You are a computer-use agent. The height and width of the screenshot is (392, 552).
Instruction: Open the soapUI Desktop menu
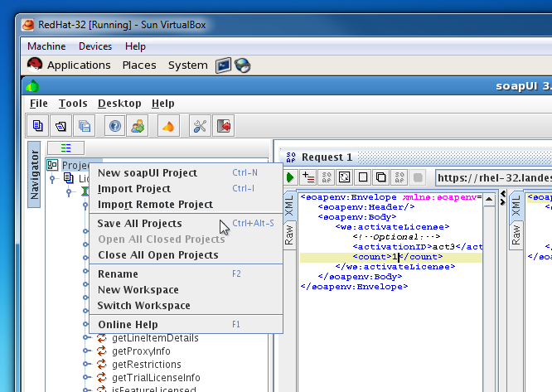click(x=119, y=104)
